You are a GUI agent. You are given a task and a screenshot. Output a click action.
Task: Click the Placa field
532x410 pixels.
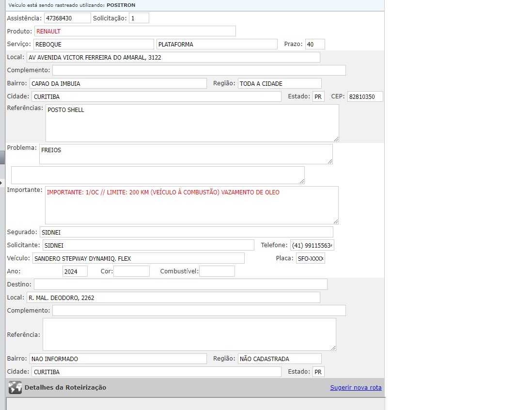(x=310, y=258)
